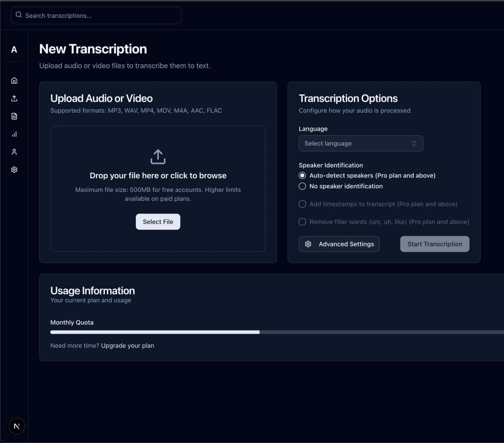Click the 'Usage Information' heading

(x=92, y=291)
